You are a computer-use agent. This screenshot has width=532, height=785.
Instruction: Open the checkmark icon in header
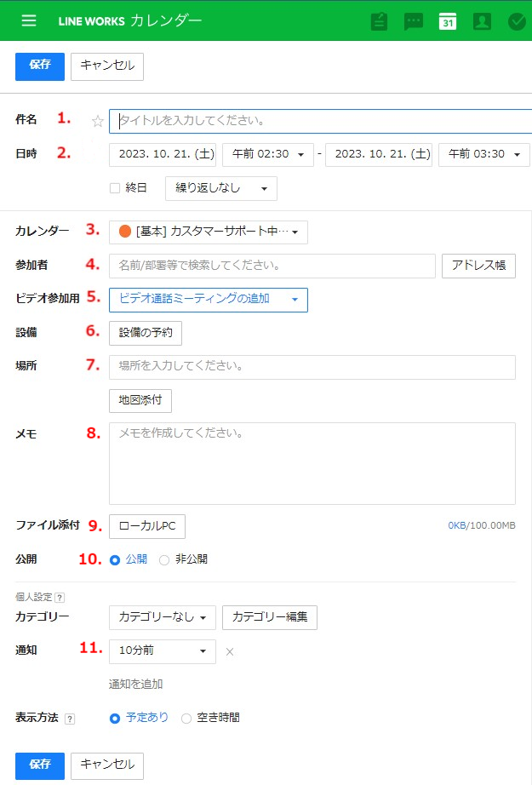[517, 21]
